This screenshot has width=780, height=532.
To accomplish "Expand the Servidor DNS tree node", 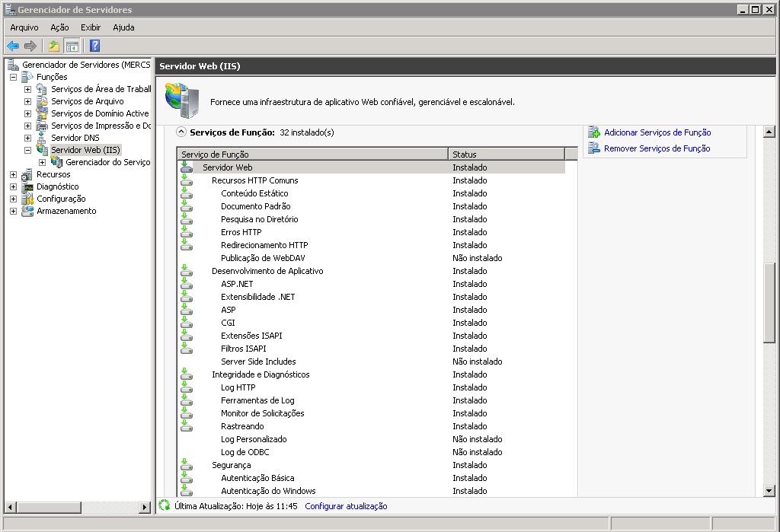I will pos(28,138).
